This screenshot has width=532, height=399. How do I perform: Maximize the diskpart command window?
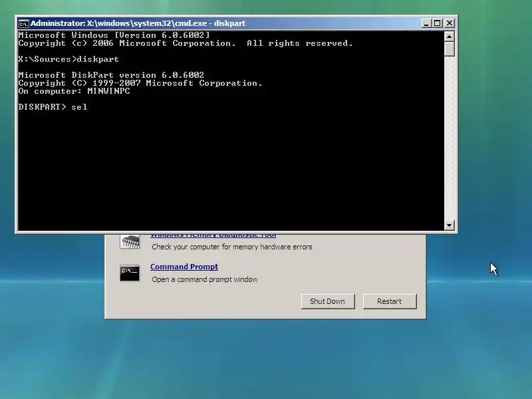click(x=438, y=23)
